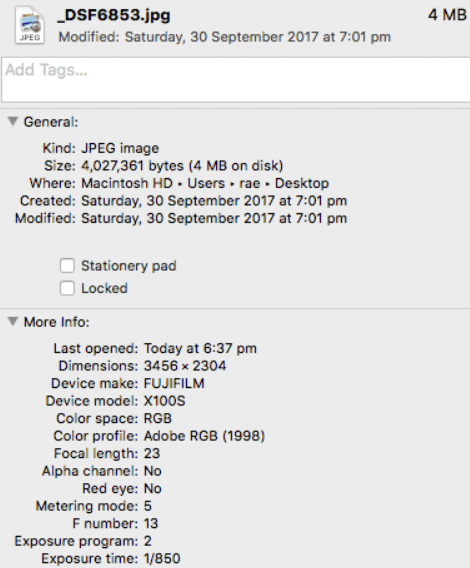Select the Macintosh HD path component
This screenshot has height=568, width=470.
[x=127, y=183]
